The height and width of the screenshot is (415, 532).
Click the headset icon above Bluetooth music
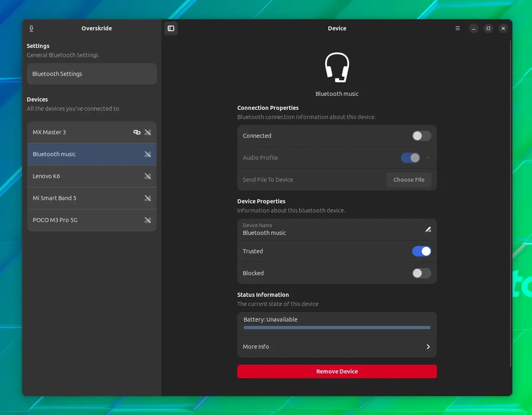[337, 68]
